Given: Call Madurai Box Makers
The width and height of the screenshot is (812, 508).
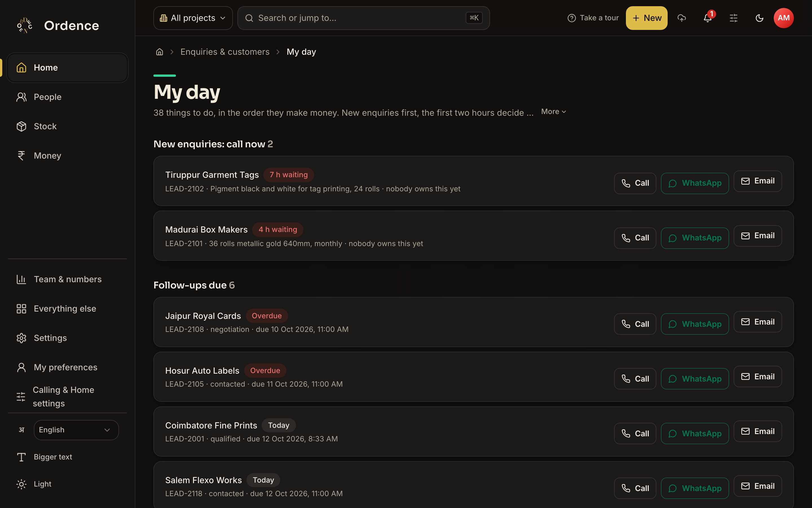Looking at the screenshot, I should (x=635, y=238).
